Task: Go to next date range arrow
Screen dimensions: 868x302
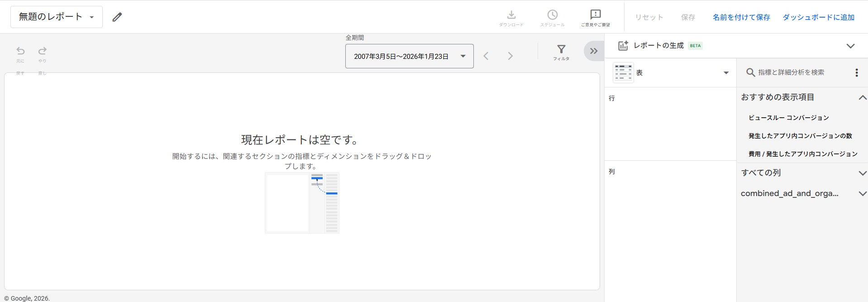Action: [510, 56]
